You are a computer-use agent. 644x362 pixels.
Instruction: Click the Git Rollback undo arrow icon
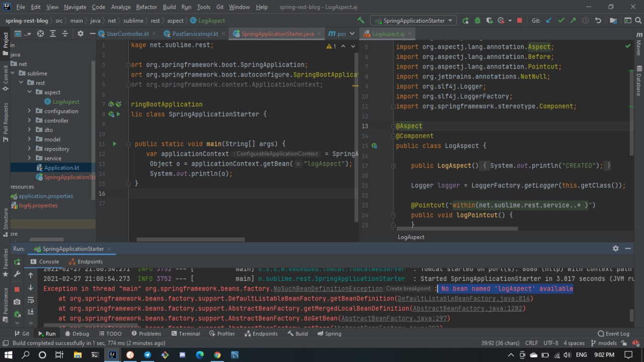pos(598,21)
